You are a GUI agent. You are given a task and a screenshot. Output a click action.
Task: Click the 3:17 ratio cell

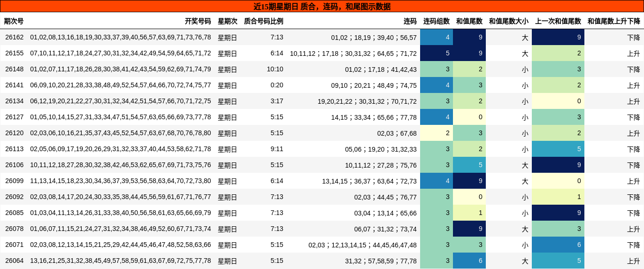point(277,101)
